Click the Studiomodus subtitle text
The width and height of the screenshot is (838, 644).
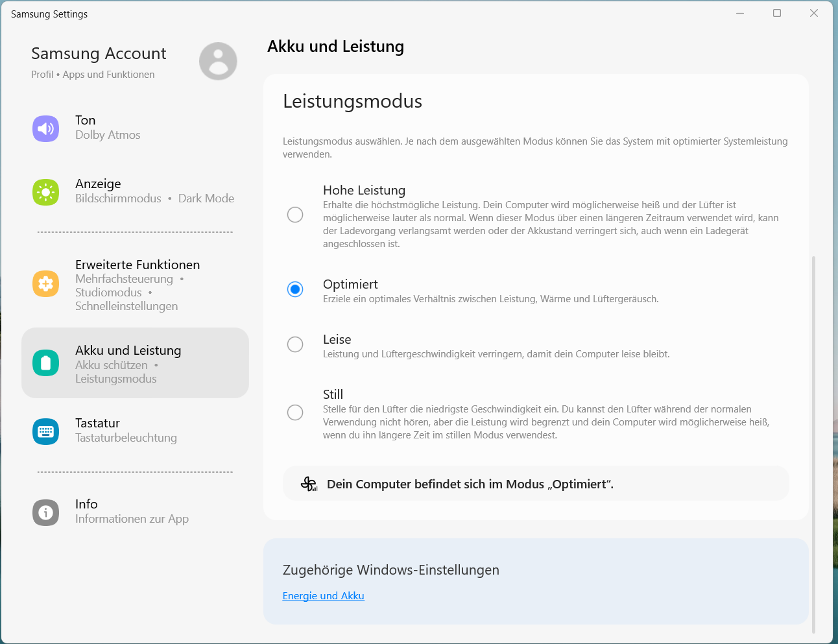click(108, 292)
